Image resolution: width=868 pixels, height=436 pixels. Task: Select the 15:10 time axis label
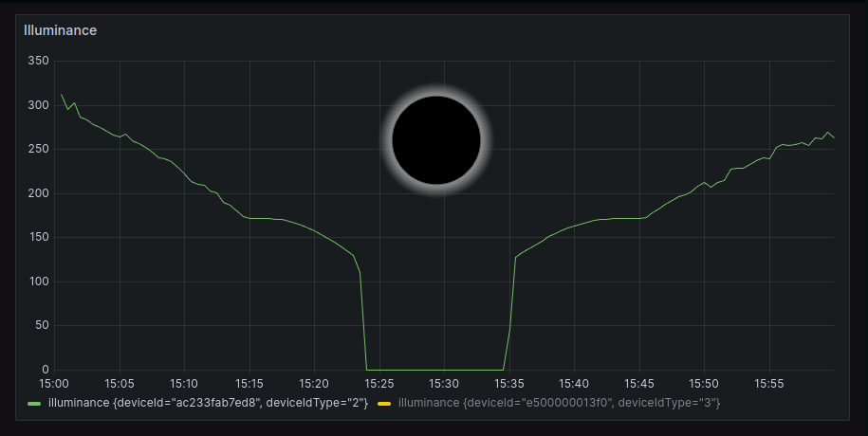pyautogui.click(x=183, y=384)
